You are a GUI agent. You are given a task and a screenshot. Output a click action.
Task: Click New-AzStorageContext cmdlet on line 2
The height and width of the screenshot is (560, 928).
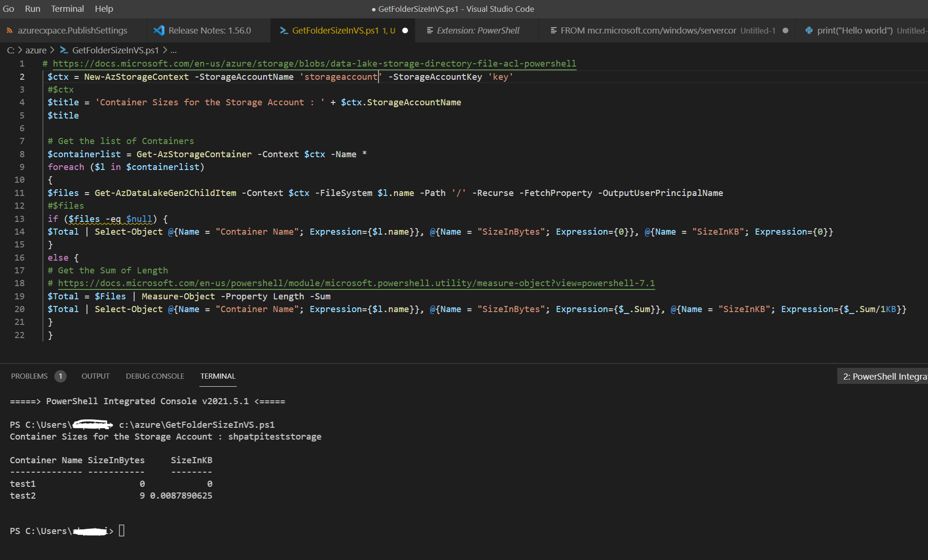pos(136,76)
